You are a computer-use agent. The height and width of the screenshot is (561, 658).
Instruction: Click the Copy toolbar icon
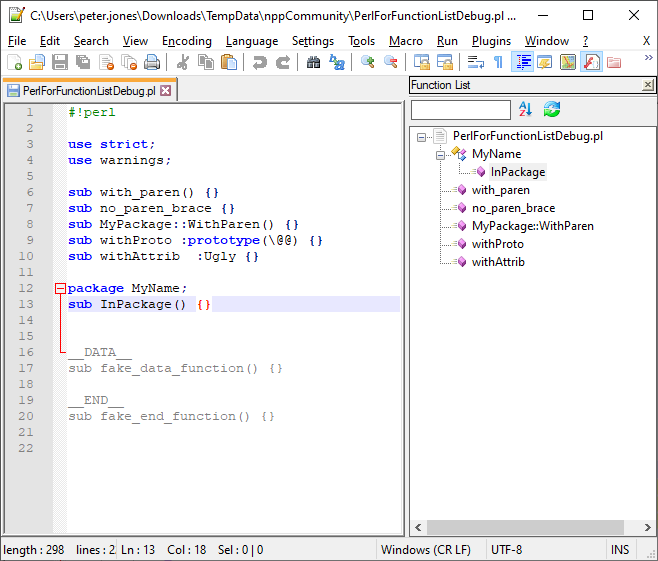206,63
